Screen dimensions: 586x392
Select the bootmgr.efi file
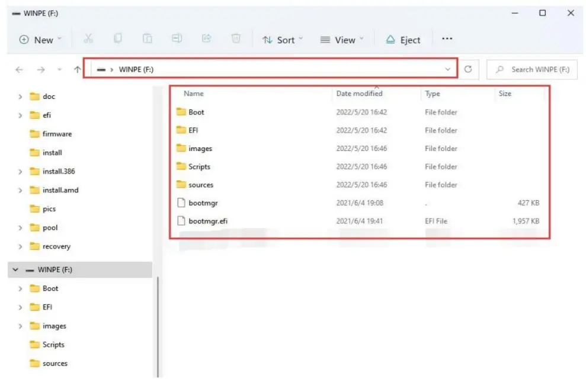point(207,221)
